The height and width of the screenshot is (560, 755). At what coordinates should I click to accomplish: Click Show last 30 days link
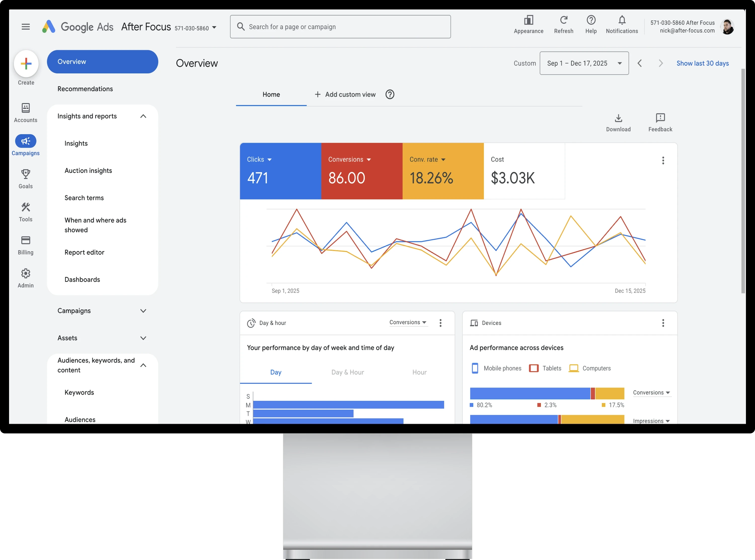[702, 63]
